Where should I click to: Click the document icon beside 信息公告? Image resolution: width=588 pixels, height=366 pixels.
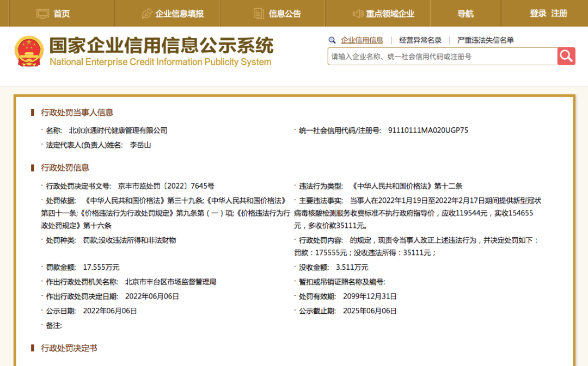pos(259,14)
